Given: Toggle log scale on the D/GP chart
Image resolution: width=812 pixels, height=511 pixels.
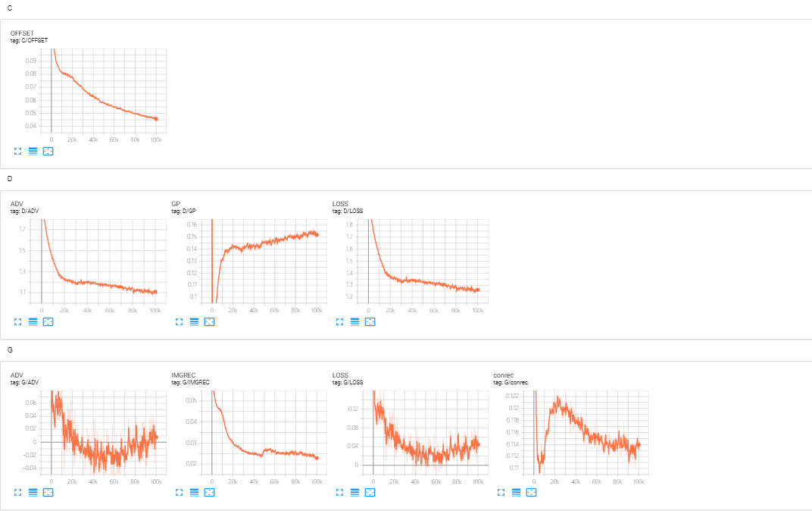Looking at the screenshot, I should (x=194, y=321).
